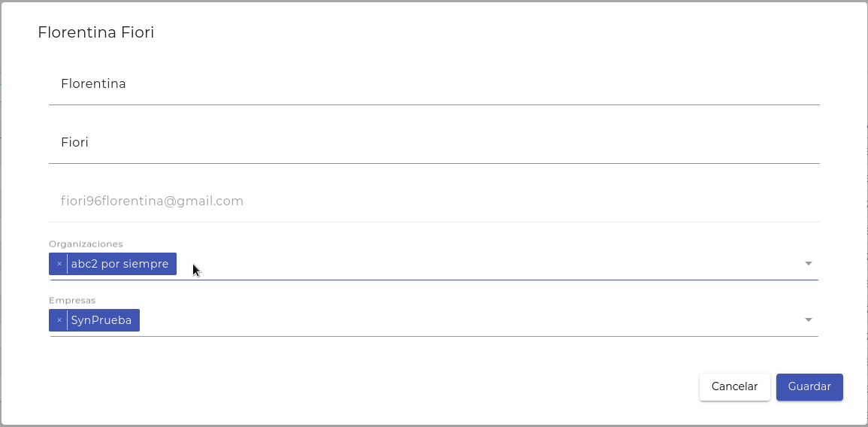
Task: Click the Organizaciones field label
Action: (x=86, y=244)
